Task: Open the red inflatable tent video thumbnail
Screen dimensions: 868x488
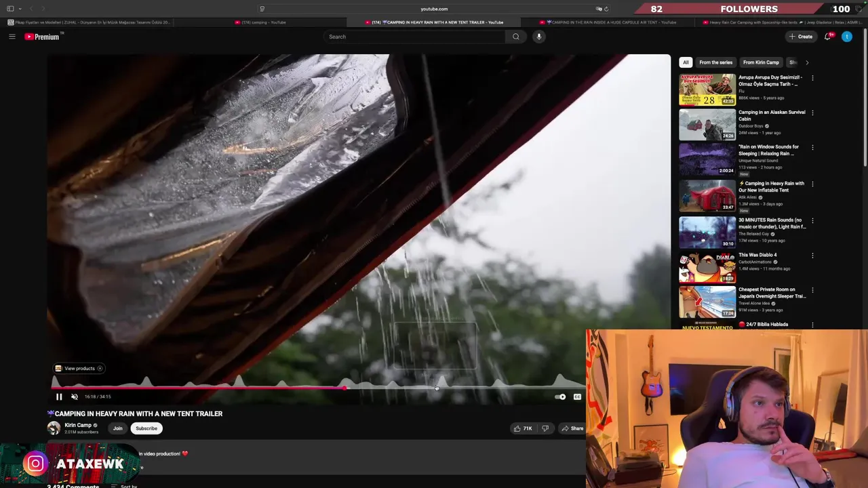Action: coord(707,196)
